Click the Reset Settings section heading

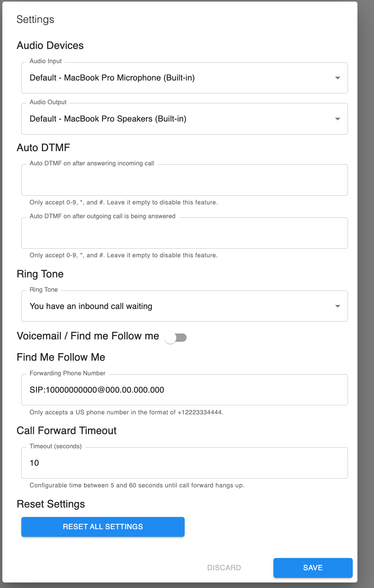click(51, 504)
